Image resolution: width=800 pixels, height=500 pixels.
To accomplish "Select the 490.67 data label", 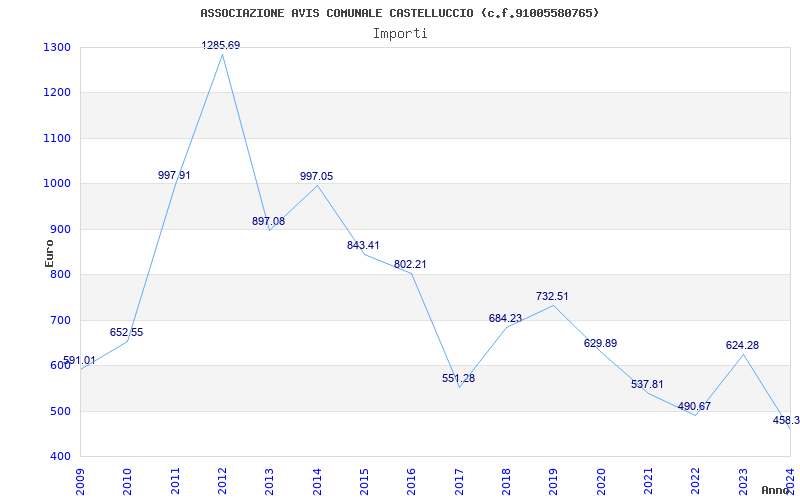I will pos(694,407).
